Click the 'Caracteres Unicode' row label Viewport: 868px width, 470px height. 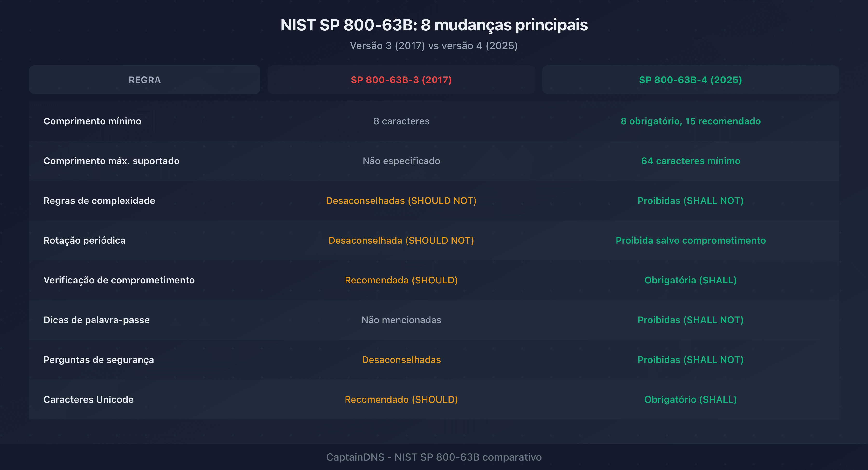pyautogui.click(x=89, y=399)
